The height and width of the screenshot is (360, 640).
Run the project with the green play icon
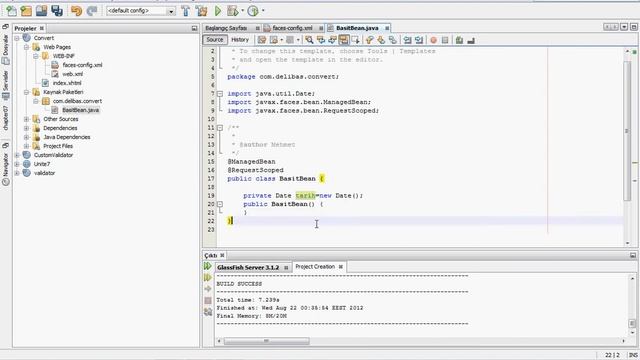click(x=218, y=11)
